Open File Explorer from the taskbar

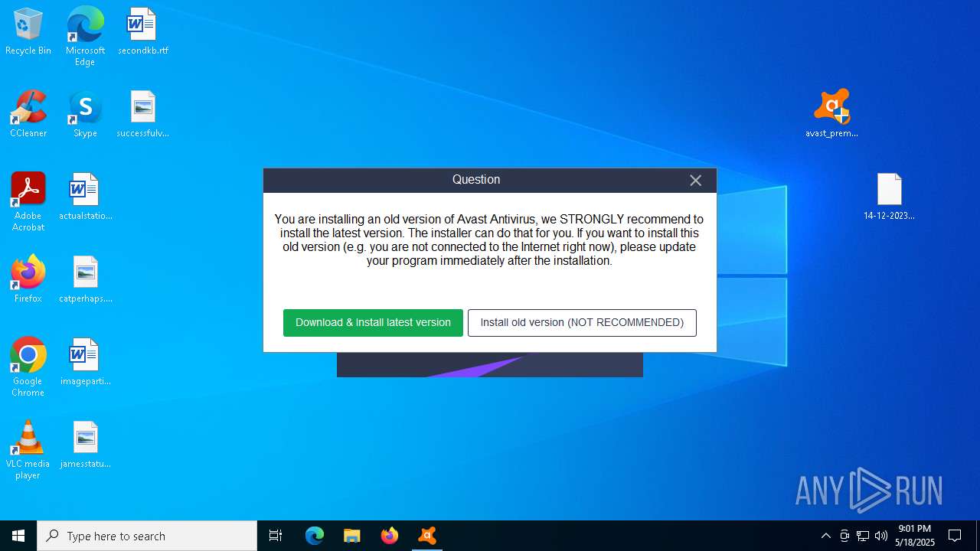352,536
